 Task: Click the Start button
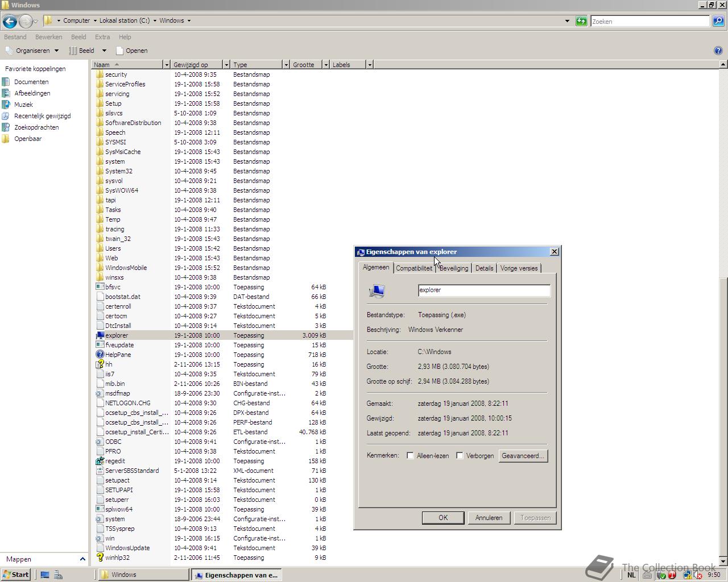(15, 575)
